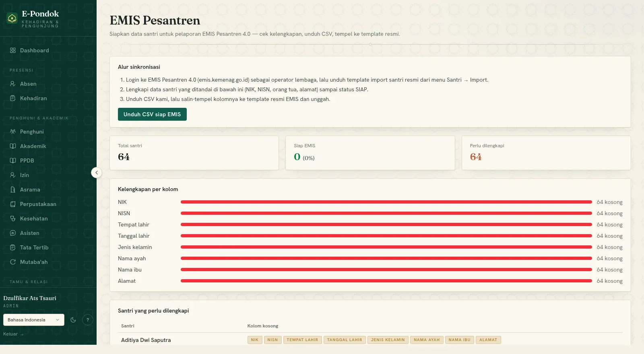Click the NAMA AYAH tag in Aditiya's row
The image size is (644, 354).
click(x=427, y=340)
